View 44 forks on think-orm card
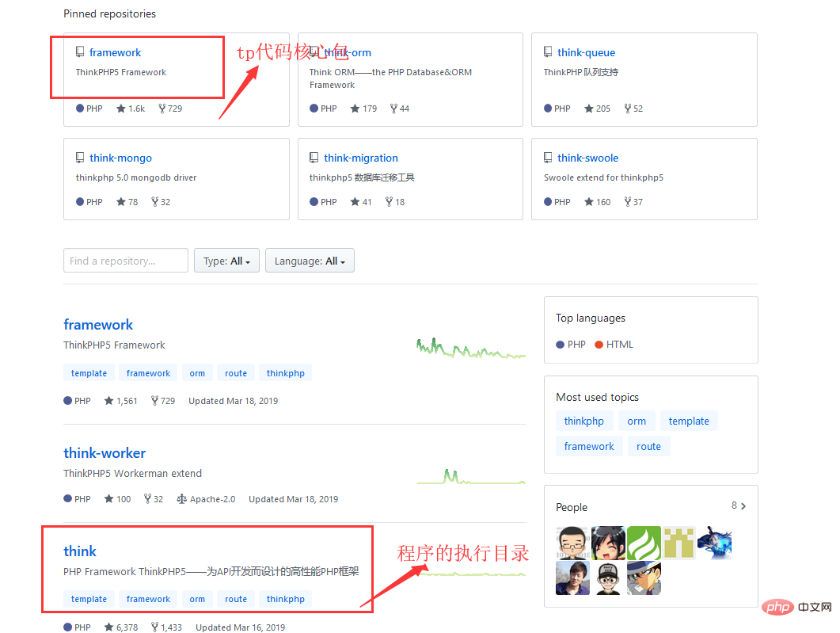Screen dimensions: 840x633 pos(400,109)
